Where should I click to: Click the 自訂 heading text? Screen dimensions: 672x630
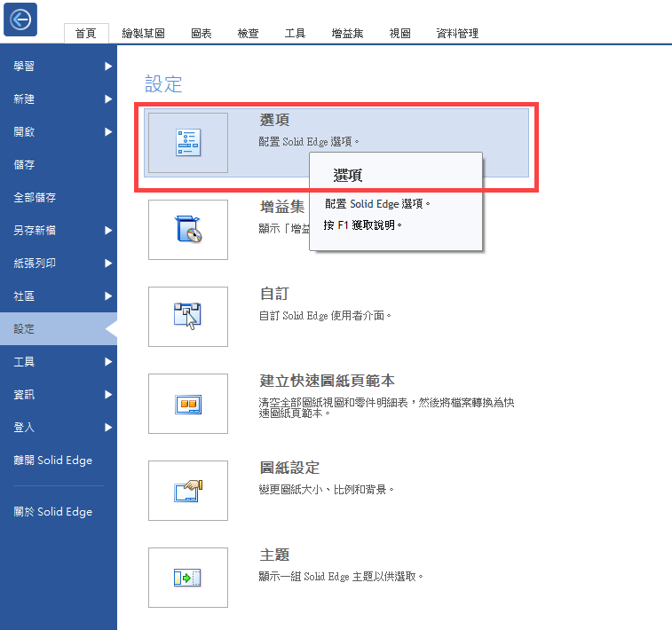pyautogui.click(x=274, y=294)
